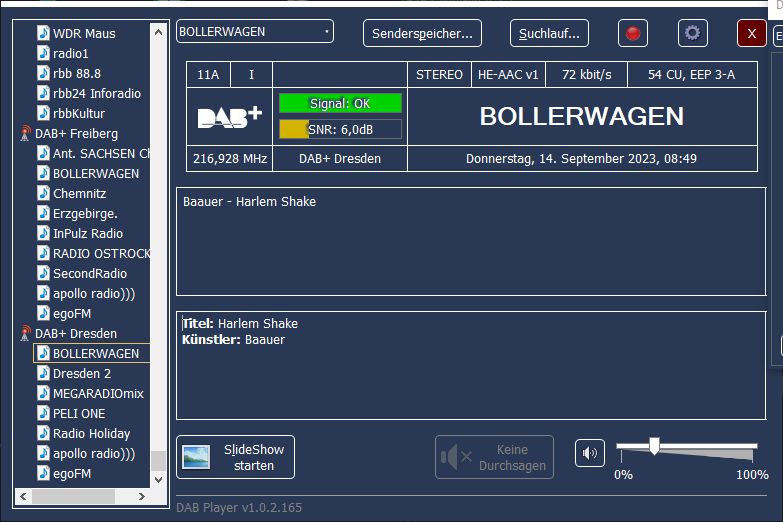This screenshot has width=783, height=522.
Task: Open Senderspeicher station memory dialog
Action: tap(422, 33)
